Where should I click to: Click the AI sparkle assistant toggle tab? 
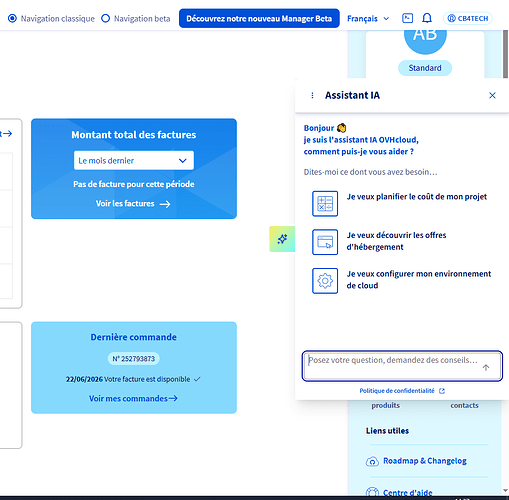(282, 239)
